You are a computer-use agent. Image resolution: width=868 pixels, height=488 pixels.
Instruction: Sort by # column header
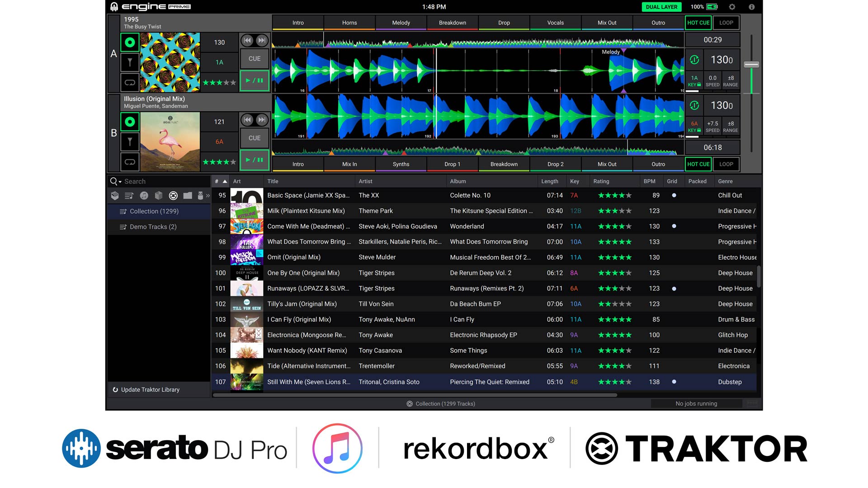click(221, 181)
